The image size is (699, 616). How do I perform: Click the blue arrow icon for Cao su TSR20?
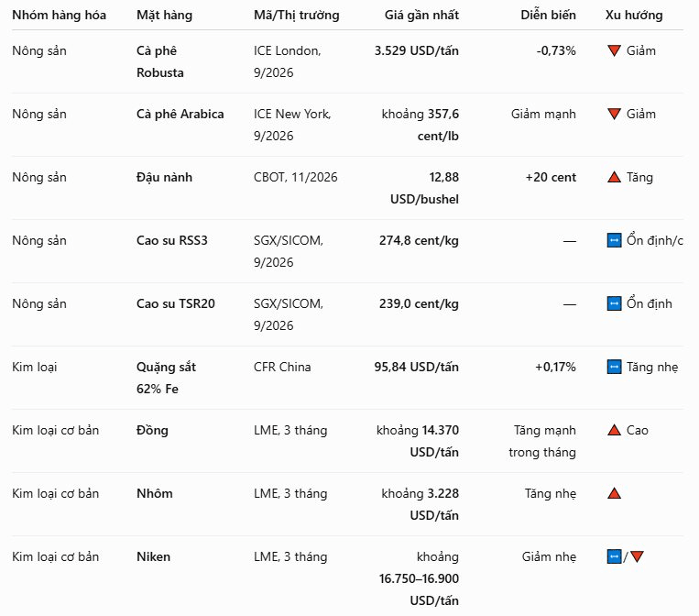[614, 304]
